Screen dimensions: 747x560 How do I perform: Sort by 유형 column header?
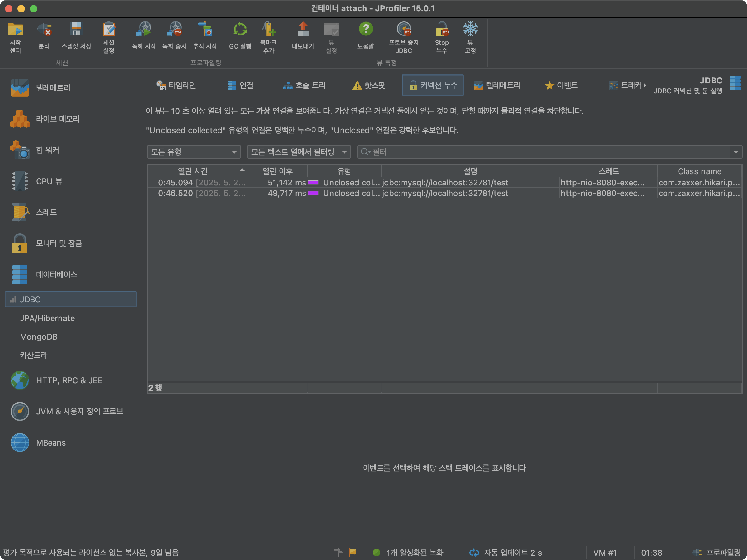click(344, 171)
